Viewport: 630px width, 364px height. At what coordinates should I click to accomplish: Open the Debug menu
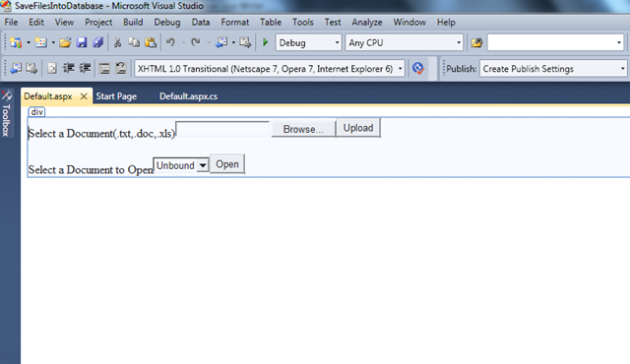click(x=167, y=22)
